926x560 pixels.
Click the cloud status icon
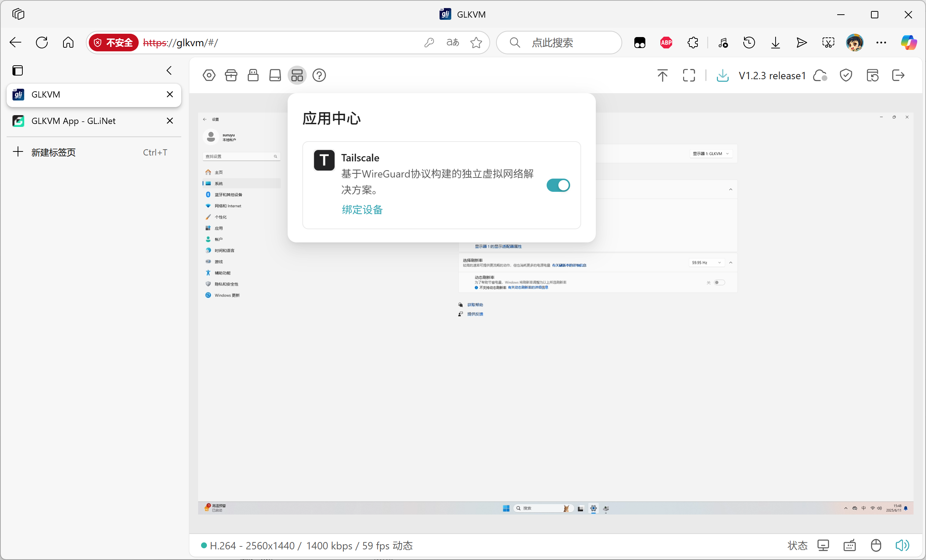[x=820, y=76]
